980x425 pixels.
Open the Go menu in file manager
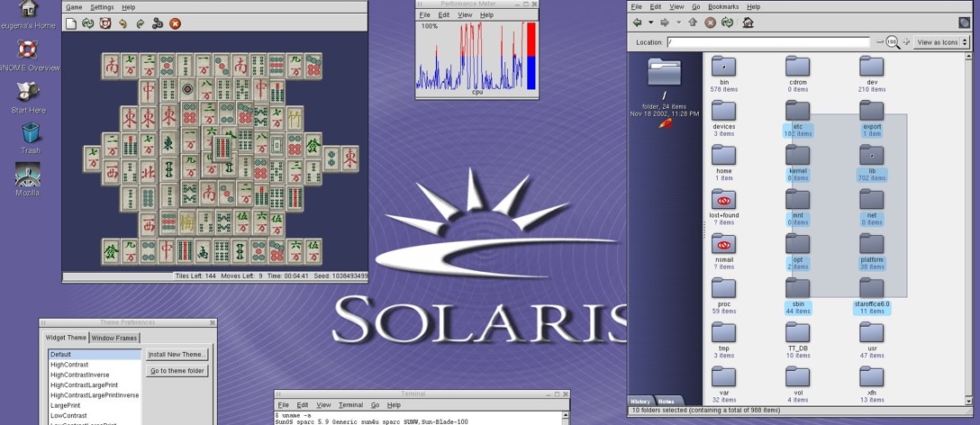(x=695, y=7)
